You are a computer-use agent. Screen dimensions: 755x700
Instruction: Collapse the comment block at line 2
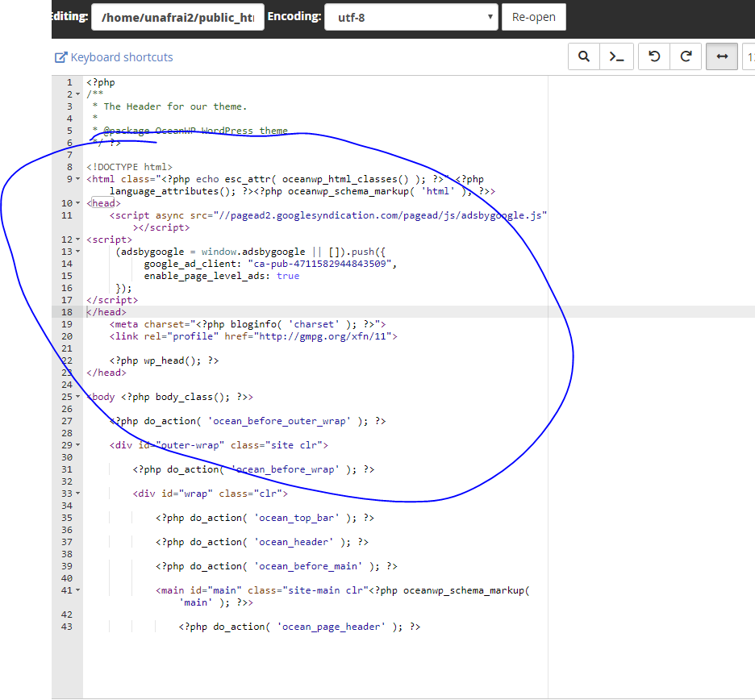click(76, 94)
